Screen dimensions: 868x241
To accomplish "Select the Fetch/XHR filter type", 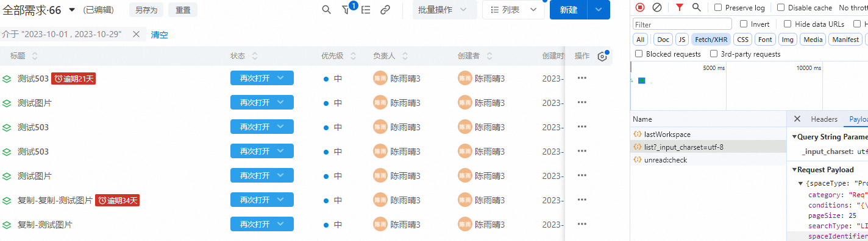I will click(711, 40).
